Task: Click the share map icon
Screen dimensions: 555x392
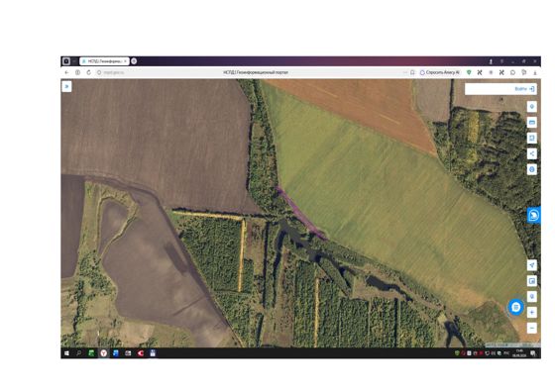Action: tap(531, 153)
